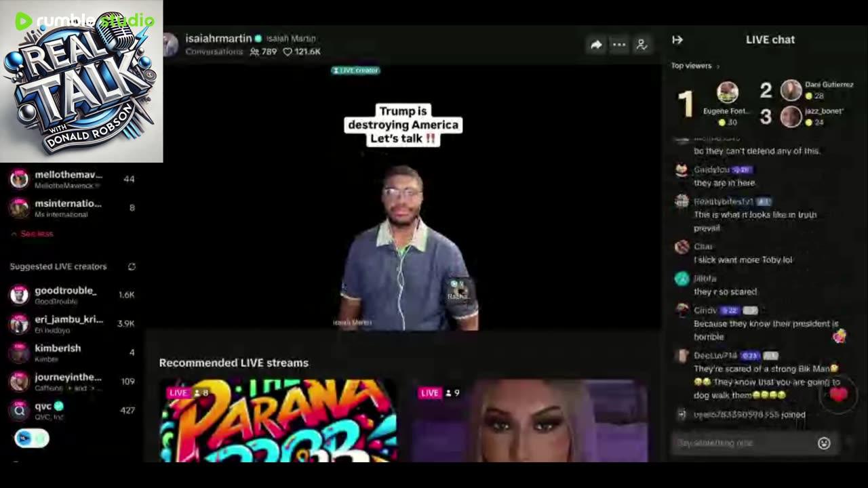The width and height of the screenshot is (868, 488).
Task: Click 'Trump is destroying America' caption
Action: [403, 125]
